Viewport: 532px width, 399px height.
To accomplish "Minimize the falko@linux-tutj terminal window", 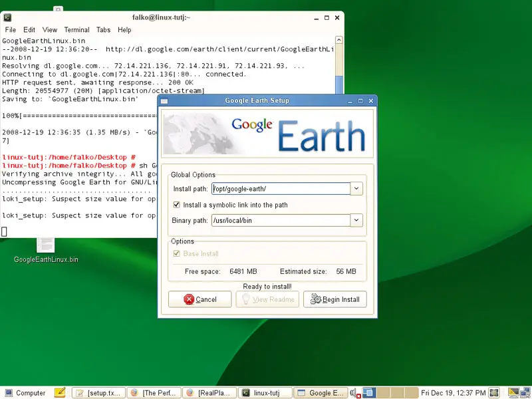I will [317, 18].
